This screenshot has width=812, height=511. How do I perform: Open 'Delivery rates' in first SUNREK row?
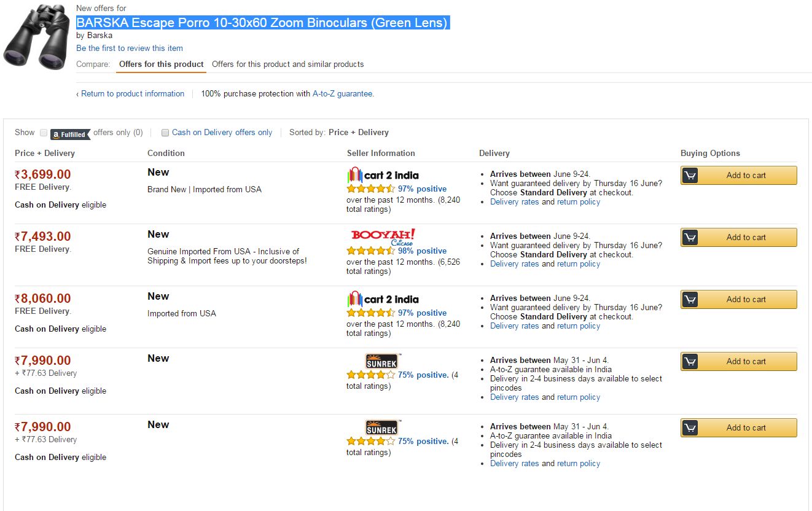514,397
